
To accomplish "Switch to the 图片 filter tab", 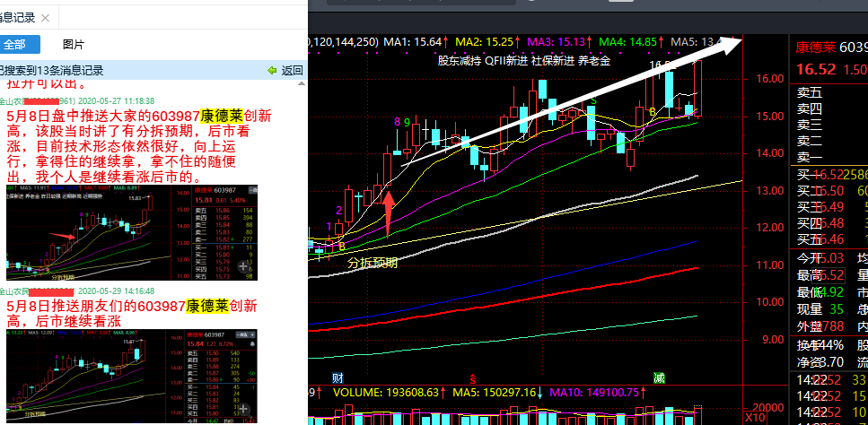I will pos(74,45).
